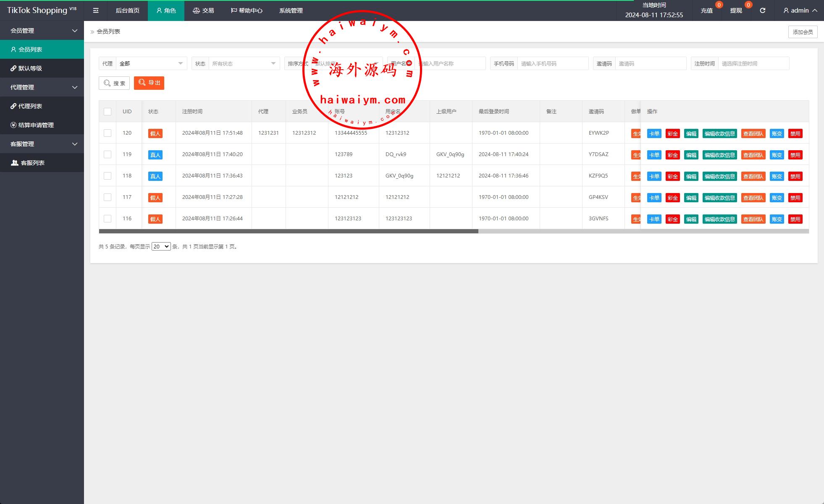
Task: Open 客服列表 in the sidebar
Action: [32, 163]
